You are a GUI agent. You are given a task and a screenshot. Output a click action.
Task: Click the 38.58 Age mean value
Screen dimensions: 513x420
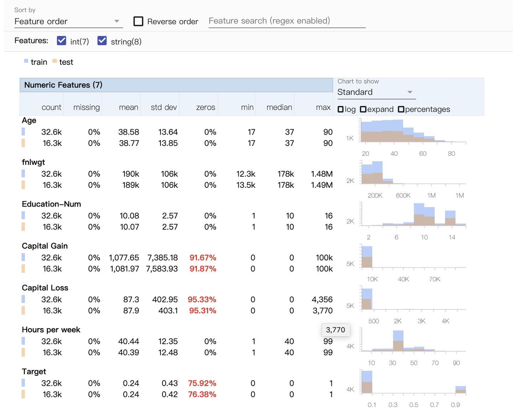click(129, 132)
